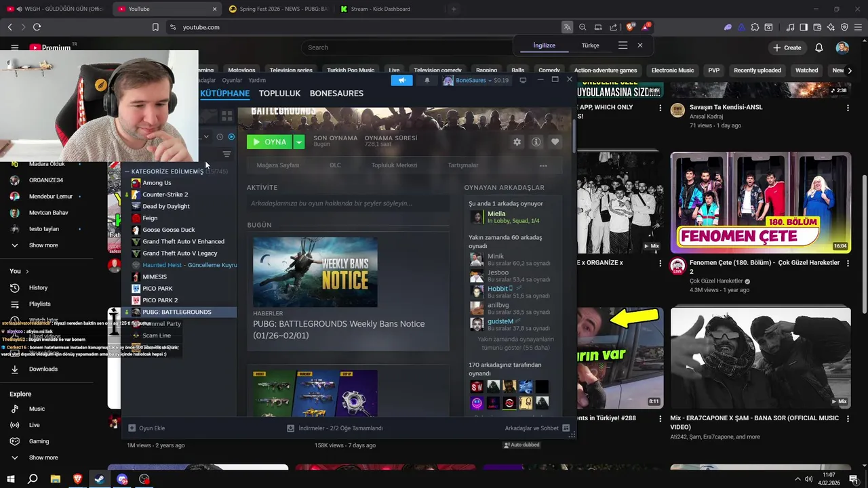868x488 pixels.
Task: Show next YouTube topic chips arrow
Action: 850,70
